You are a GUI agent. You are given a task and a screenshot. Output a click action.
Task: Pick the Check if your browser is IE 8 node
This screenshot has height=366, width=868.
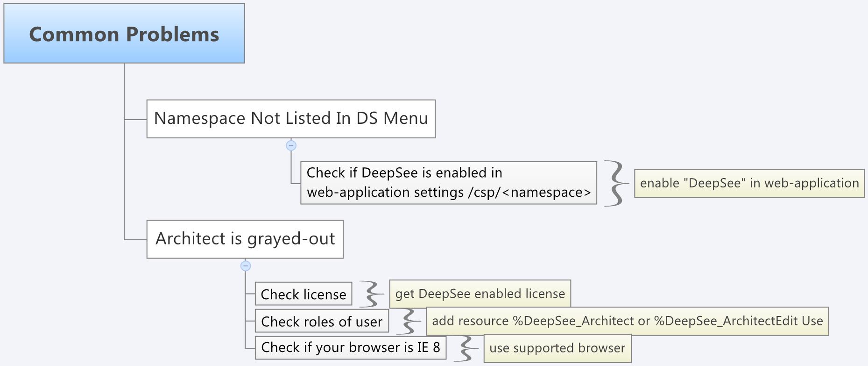tap(350, 347)
